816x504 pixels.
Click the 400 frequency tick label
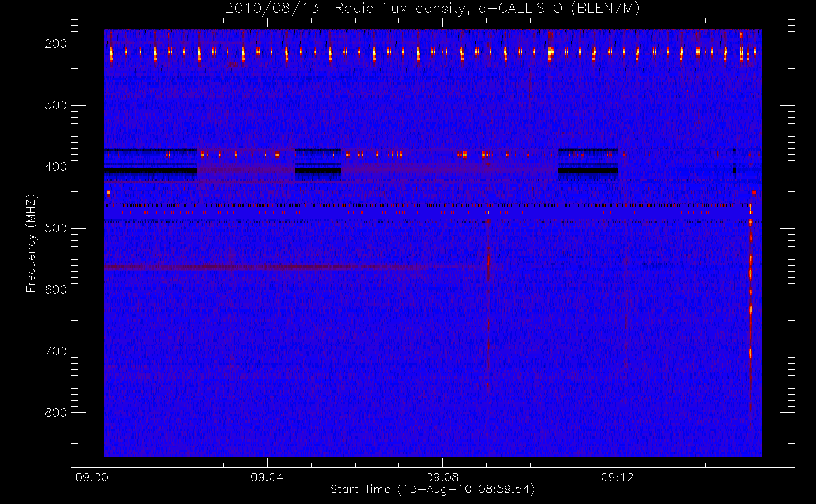(55, 167)
